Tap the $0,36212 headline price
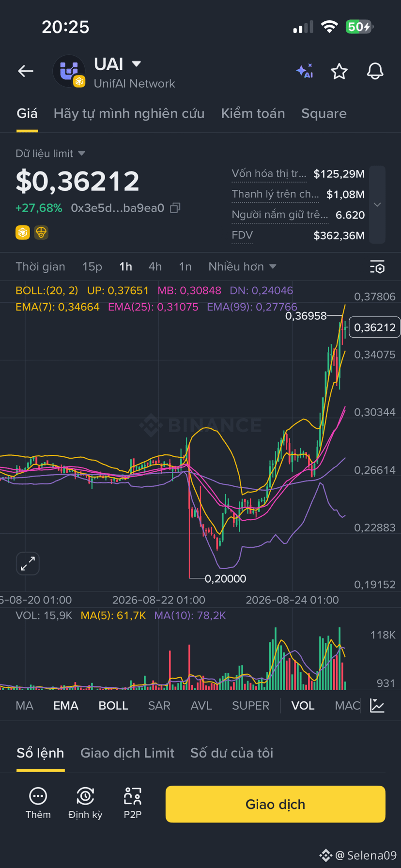Viewport: 401px width, 868px height. [77, 181]
